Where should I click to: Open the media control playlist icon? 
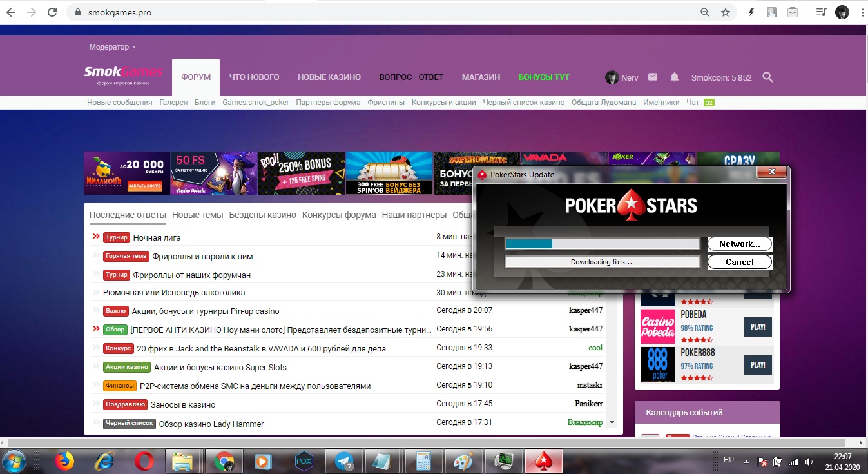pos(820,12)
